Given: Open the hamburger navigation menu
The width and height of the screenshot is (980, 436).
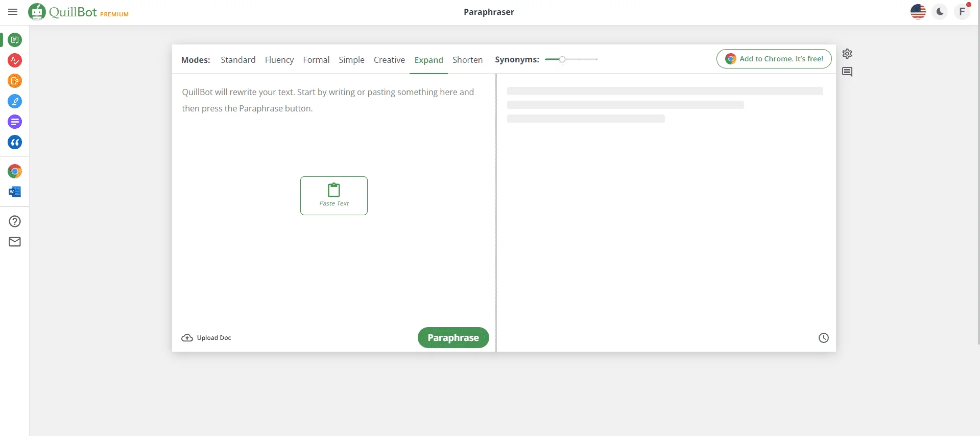Looking at the screenshot, I should (13, 12).
